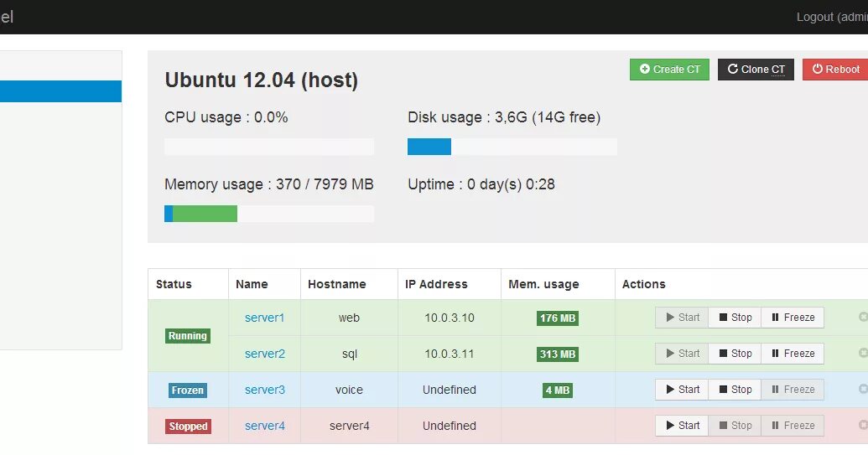
Task: Start the frozen server3 container
Action: (x=682, y=390)
